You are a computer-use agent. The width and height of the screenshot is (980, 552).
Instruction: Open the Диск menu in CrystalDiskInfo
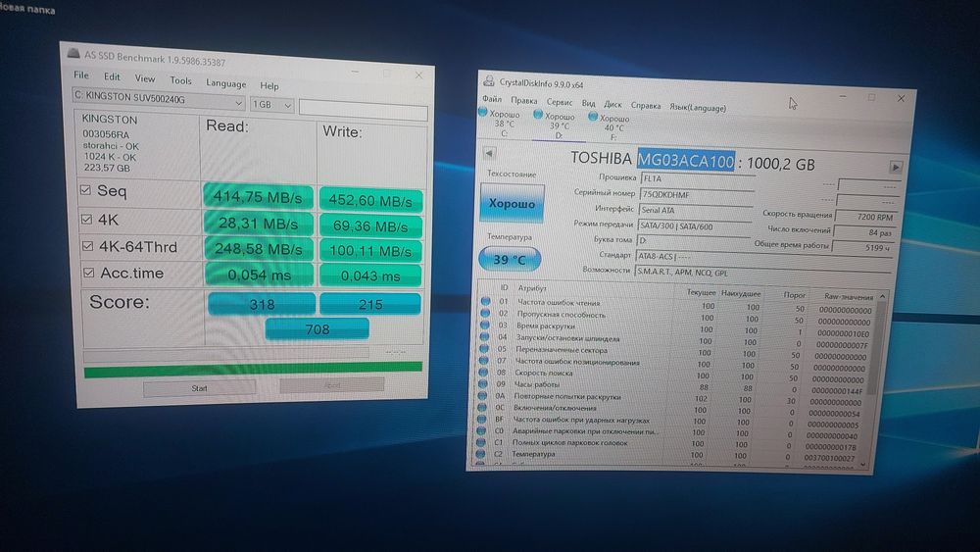(x=612, y=104)
